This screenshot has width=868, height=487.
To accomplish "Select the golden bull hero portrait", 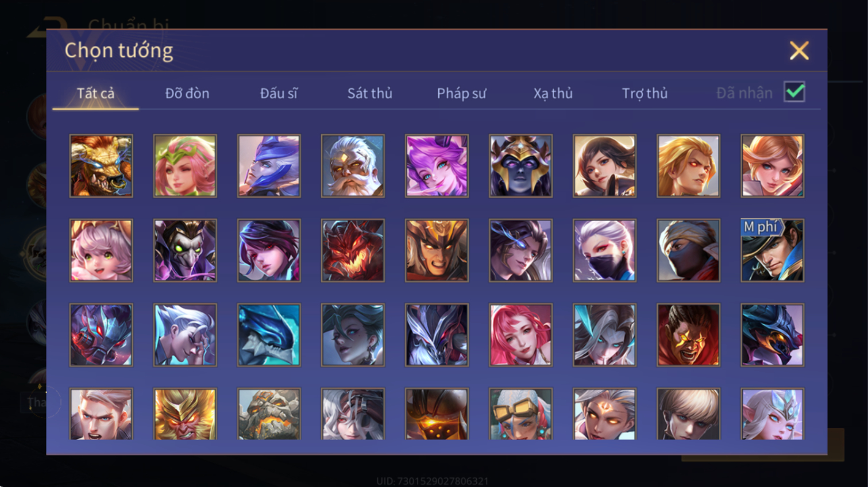I will pyautogui.click(x=101, y=166).
